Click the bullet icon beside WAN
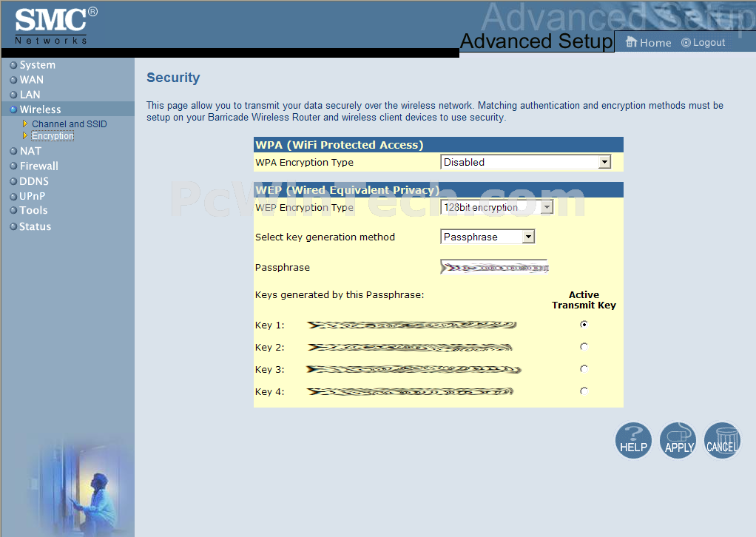The height and width of the screenshot is (537, 756). click(x=13, y=80)
